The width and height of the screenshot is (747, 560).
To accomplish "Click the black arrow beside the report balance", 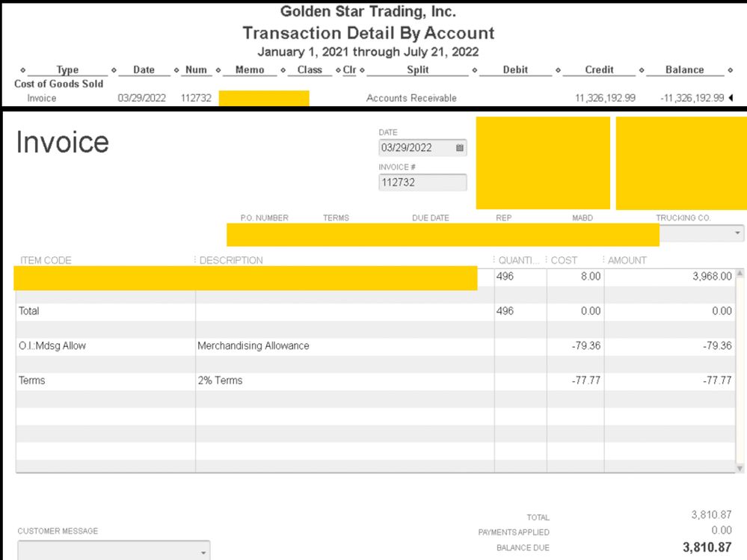I will pyautogui.click(x=731, y=98).
